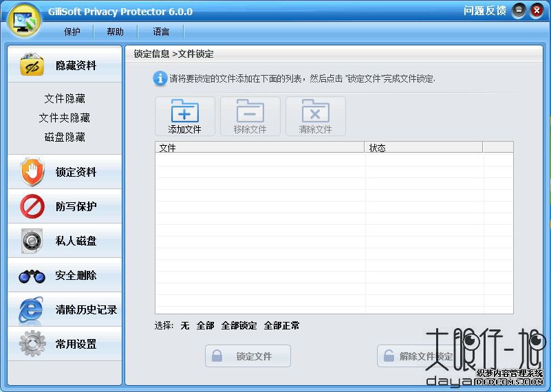Click the 安全删除 binoculars icon
This screenshot has width=551, height=392.
click(32, 276)
